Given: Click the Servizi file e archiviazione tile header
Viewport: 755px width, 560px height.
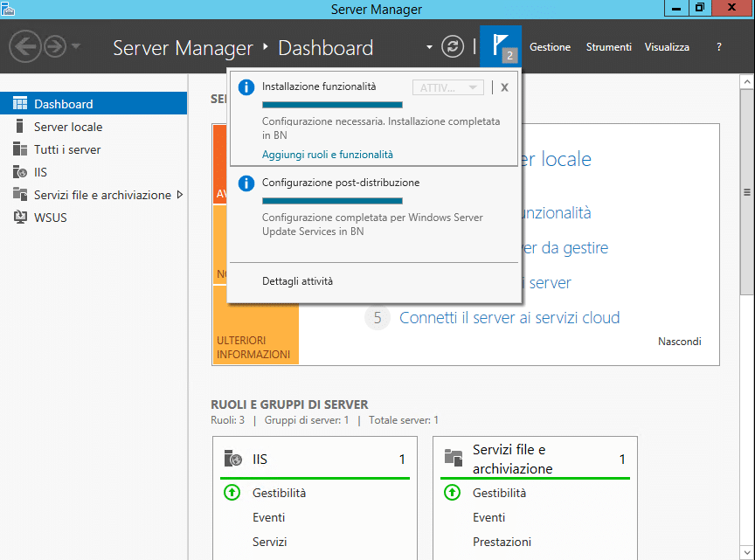Looking at the screenshot, I should [535, 459].
